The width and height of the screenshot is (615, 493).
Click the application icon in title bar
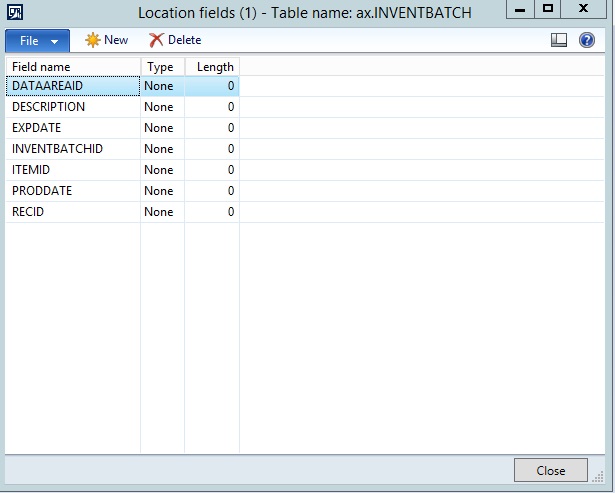[15, 12]
